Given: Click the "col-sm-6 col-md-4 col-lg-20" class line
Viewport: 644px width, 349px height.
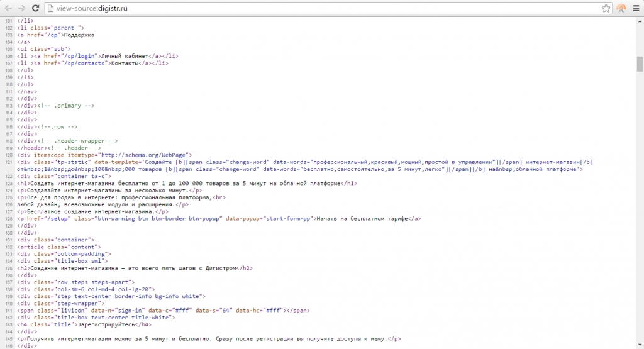Looking at the screenshot, I should tap(86, 289).
